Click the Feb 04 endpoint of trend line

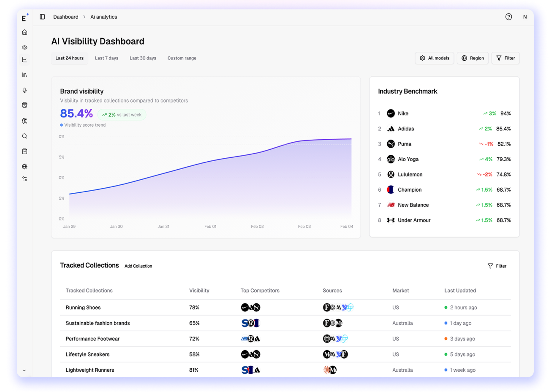[x=351, y=139]
